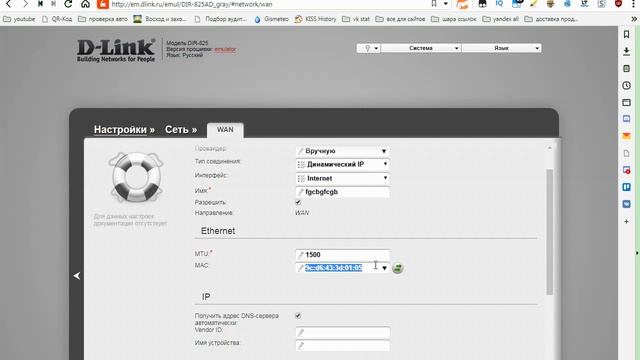Show more bookmarks with the chevron

point(634,19)
